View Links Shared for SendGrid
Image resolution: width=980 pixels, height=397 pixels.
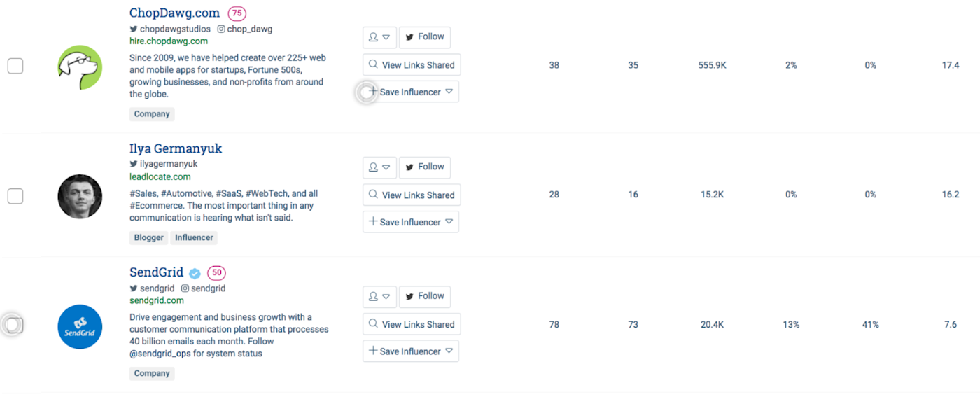(412, 324)
